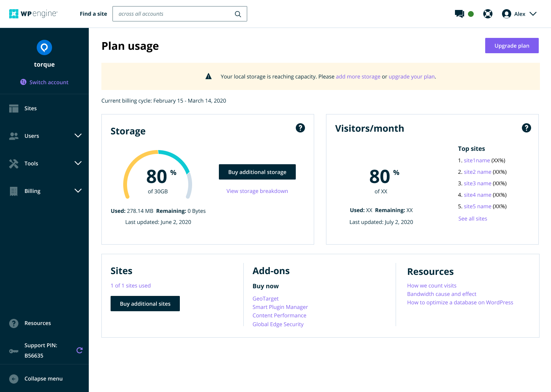Click the torque account avatar
Viewport: 551px width, 392px height.
pyautogui.click(x=44, y=47)
